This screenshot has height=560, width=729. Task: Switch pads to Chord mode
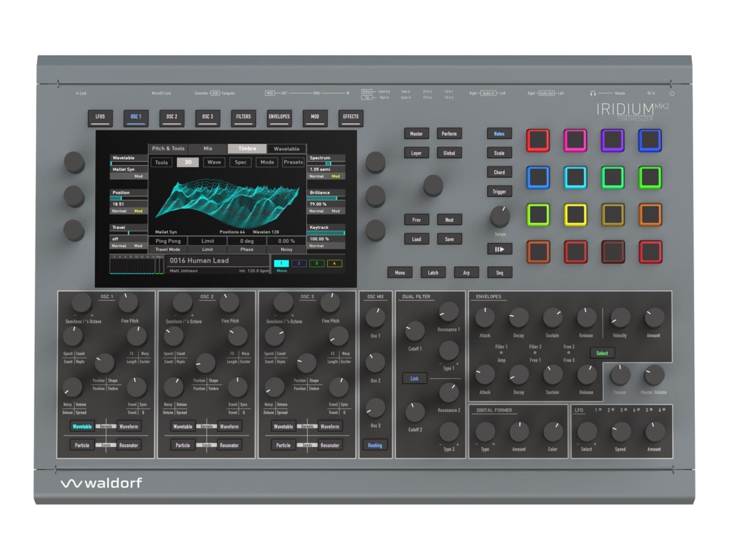(x=499, y=172)
